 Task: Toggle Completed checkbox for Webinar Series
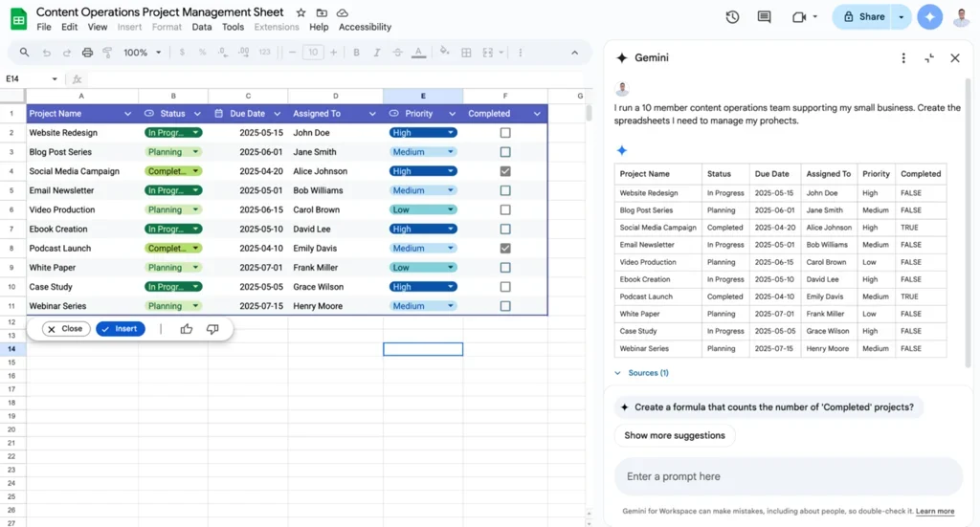point(505,306)
